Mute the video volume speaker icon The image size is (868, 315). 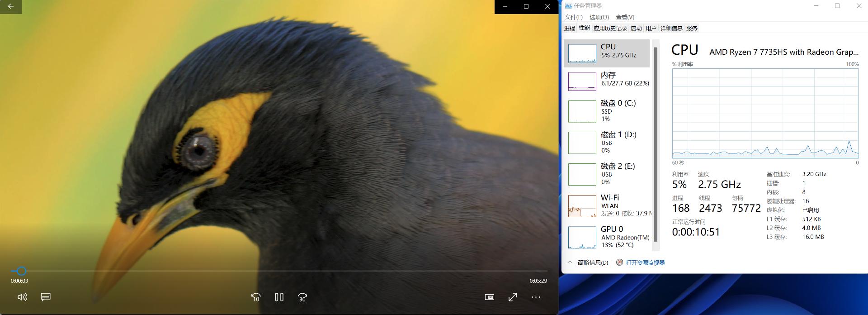22,297
